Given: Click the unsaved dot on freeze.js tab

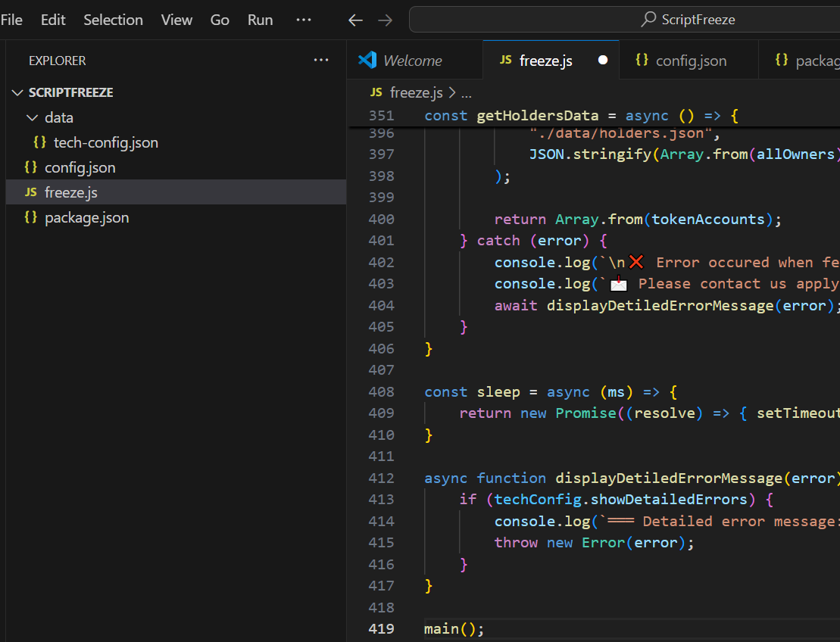Looking at the screenshot, I should (603, 60).
